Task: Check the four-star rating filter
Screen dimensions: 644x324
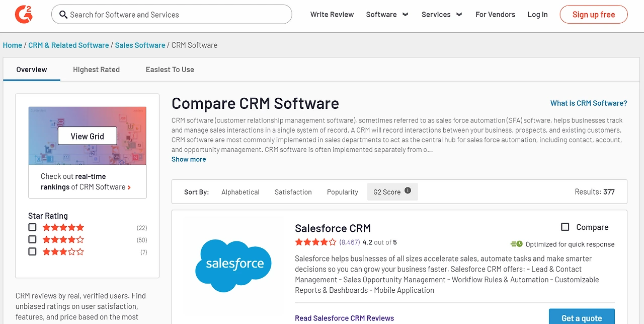Action: pyautogui.click(x=32, y=239)
